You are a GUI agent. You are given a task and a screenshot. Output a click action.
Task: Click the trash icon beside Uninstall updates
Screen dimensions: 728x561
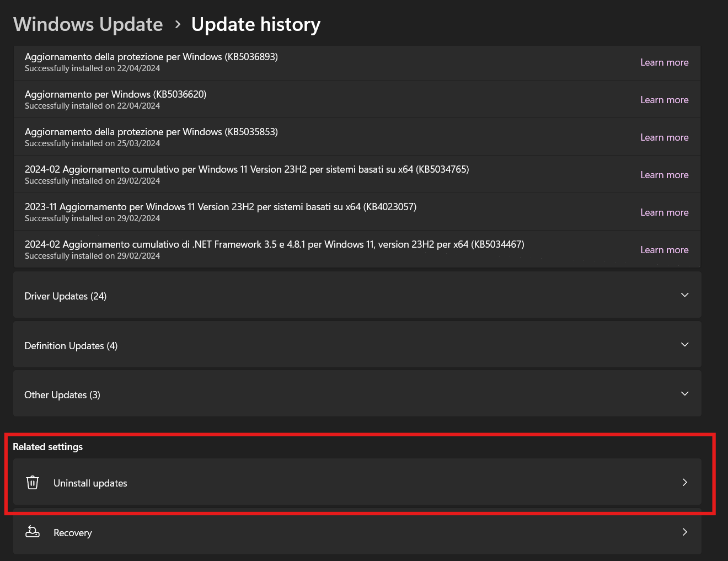coord(33,483)
